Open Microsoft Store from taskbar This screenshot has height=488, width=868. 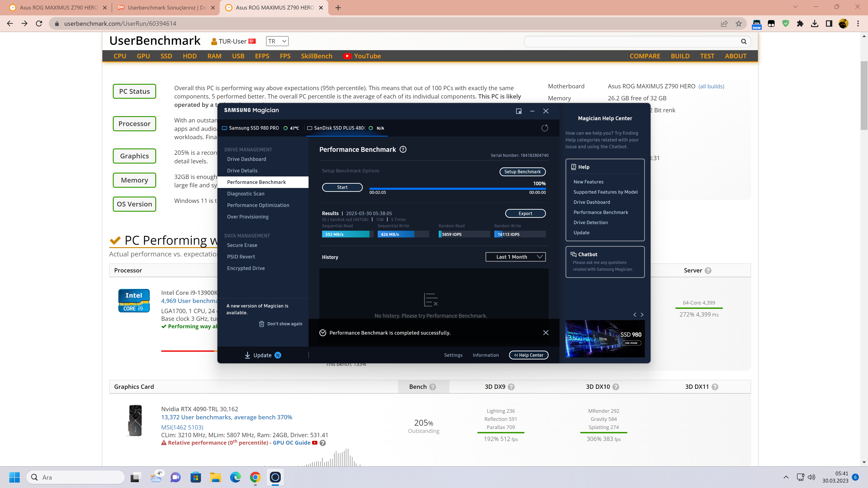(x=196, y=477)
